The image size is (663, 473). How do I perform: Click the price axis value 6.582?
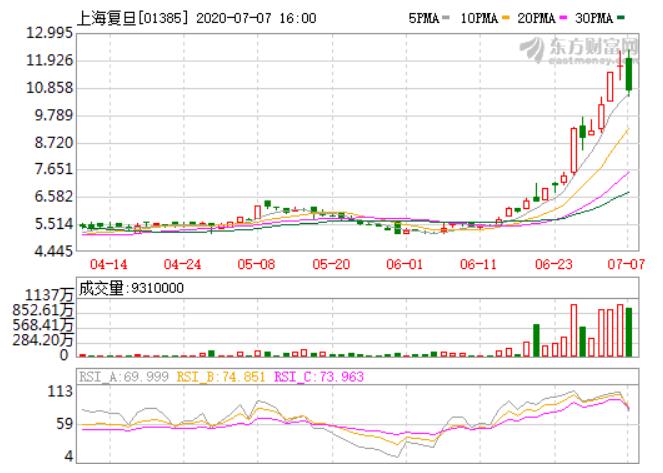54,197
